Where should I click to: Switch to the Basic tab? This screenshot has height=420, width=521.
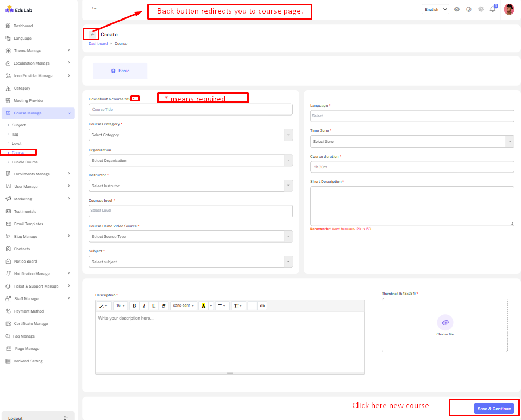click(120, 71)
